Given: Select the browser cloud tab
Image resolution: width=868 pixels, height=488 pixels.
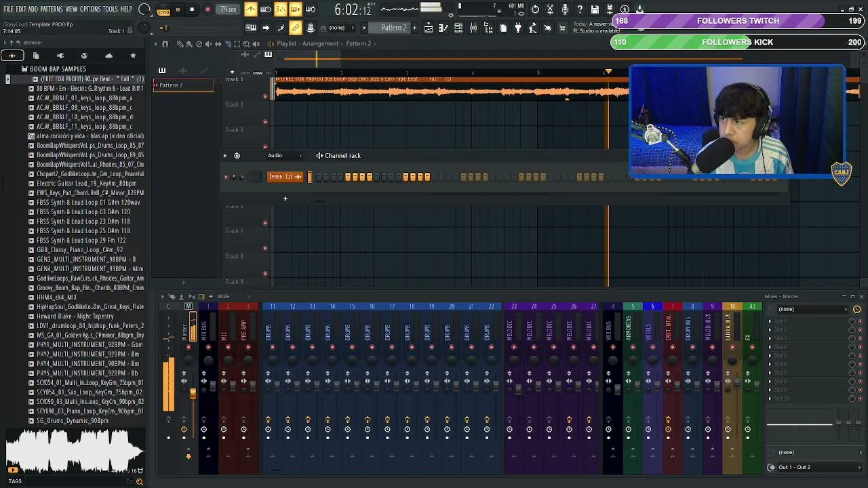Looking at the screenshot, I should [x=108, y=56].
